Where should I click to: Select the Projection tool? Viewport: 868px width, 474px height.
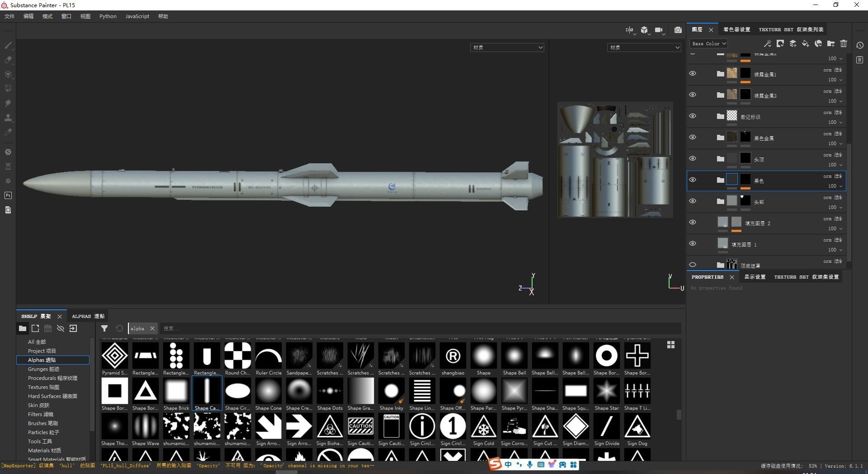pyautogui.click(x=8, y=74)
